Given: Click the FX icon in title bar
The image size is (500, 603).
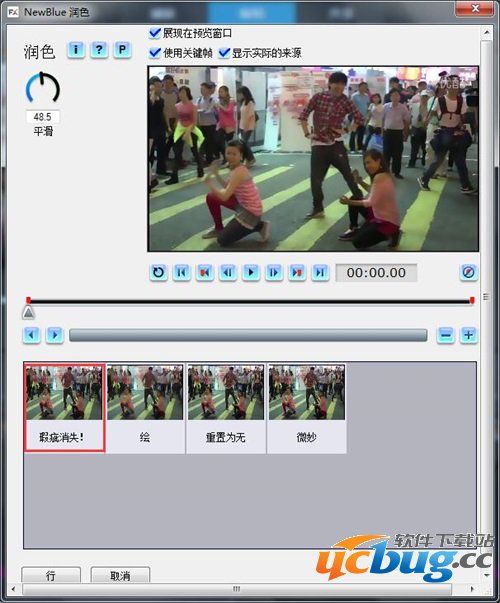Looking at the screenshot, I should click(x=13, y=12).
